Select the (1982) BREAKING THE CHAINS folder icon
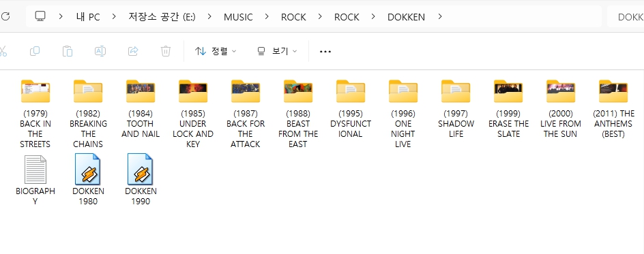 tap(88, 91)
